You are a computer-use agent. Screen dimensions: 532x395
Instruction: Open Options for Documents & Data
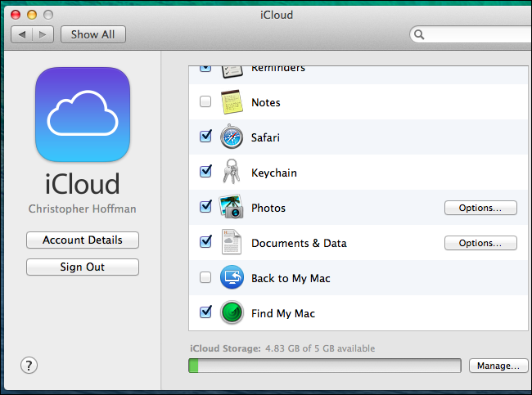point(480,243)
